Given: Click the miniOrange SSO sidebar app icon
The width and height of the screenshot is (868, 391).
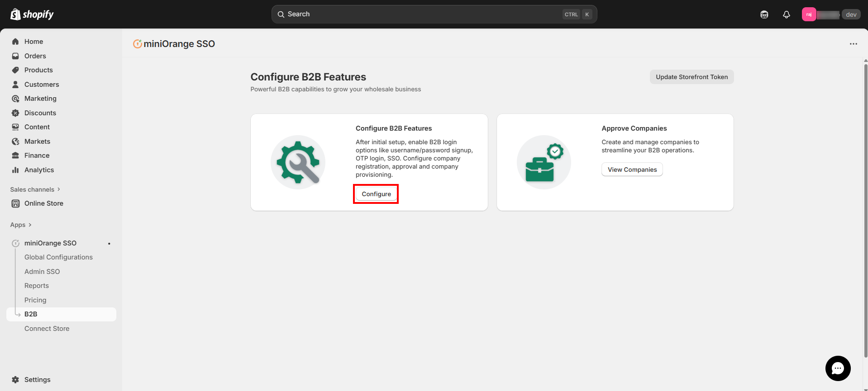Looking at the screenshot, I should [15, 243].
